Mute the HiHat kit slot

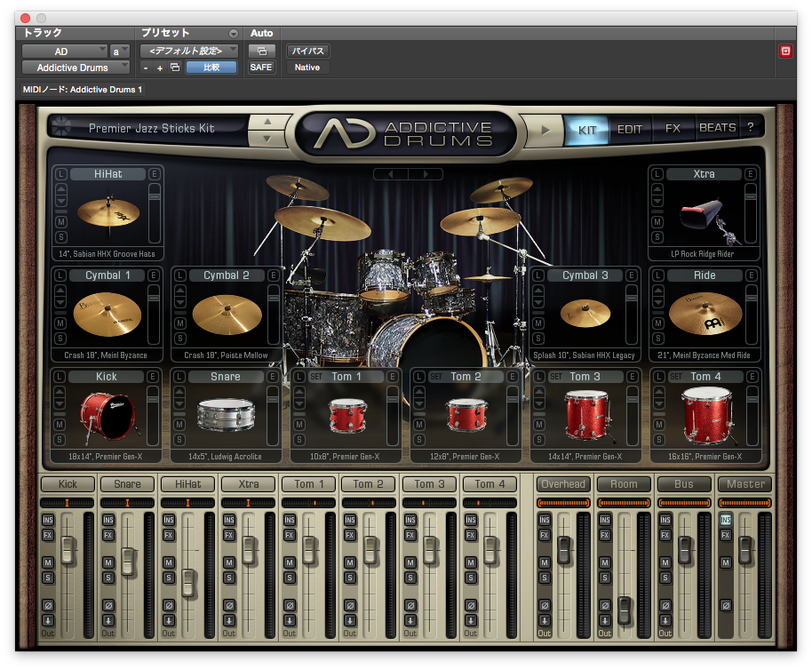tap(61, 222)
